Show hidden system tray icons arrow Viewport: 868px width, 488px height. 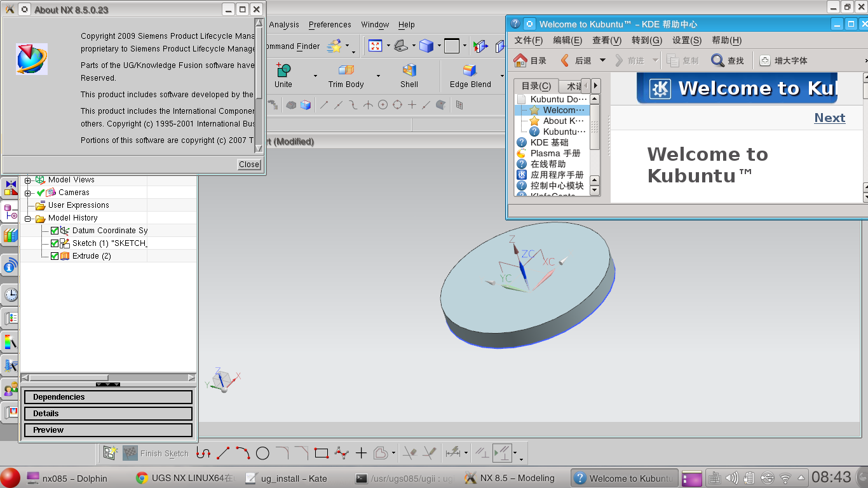(801, 478)
